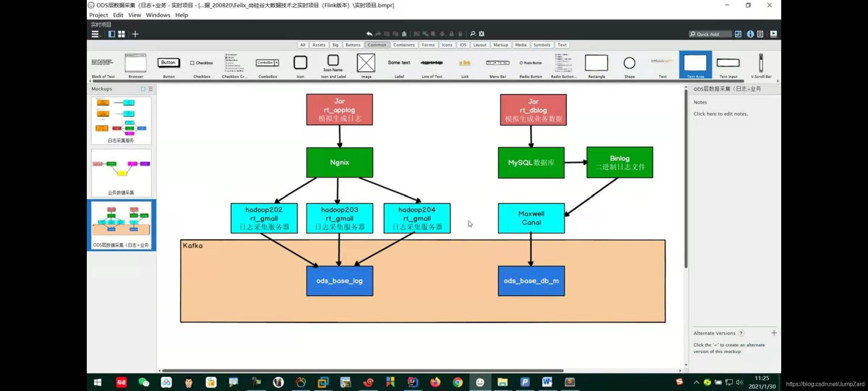Pick the V.Scroll Bar control
868x391 pixels.
[761, 66]
